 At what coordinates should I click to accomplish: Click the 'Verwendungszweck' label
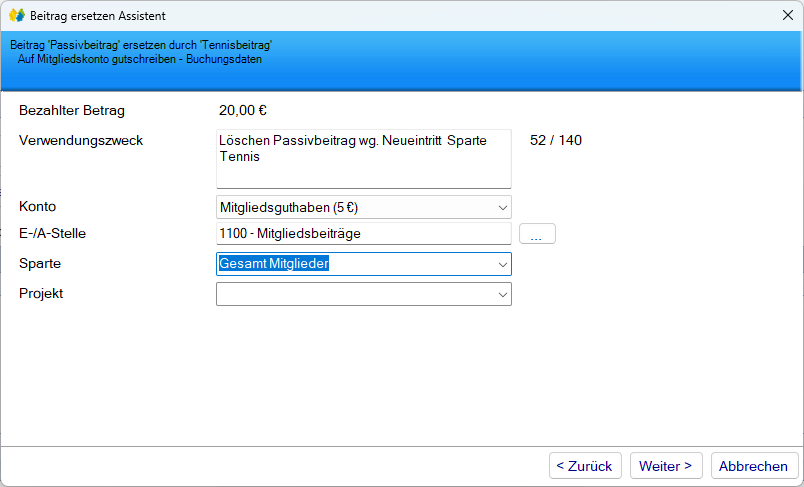tap(81, 140)
